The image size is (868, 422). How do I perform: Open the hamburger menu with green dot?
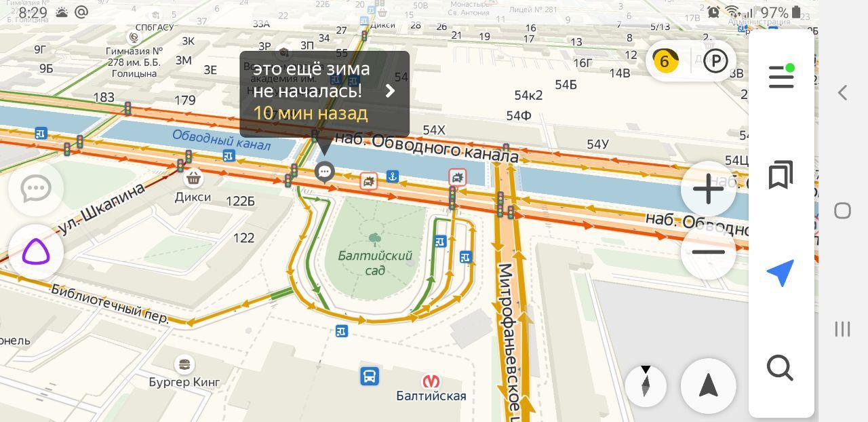(781, 76)
